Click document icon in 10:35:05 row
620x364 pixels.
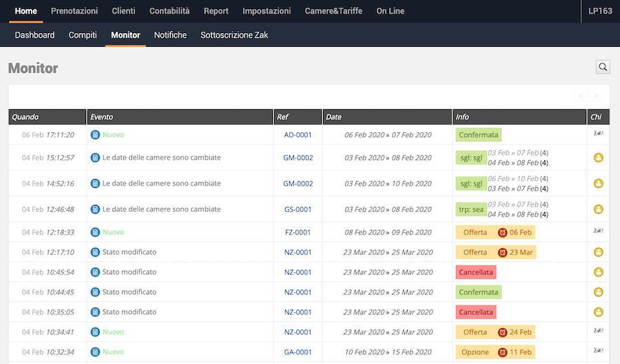click(95, 312)
